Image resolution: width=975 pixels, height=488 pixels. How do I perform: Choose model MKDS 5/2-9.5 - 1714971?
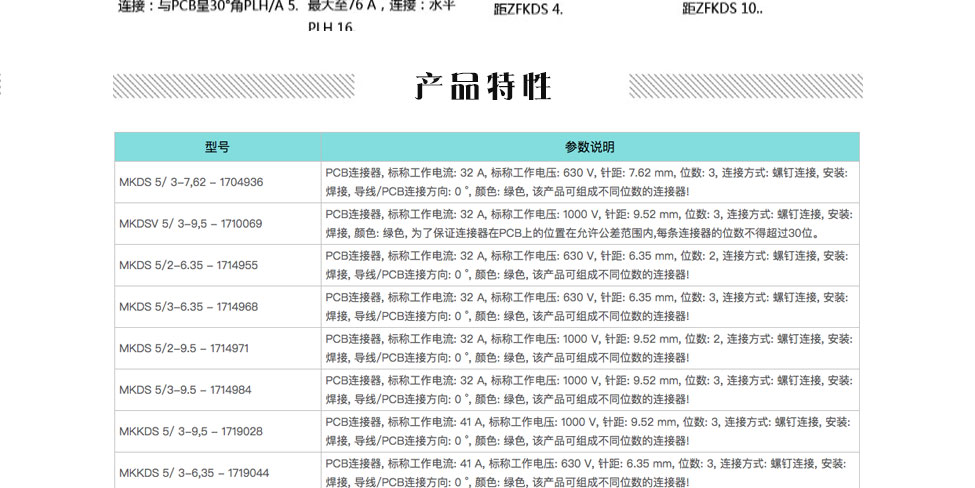point(184,348)
